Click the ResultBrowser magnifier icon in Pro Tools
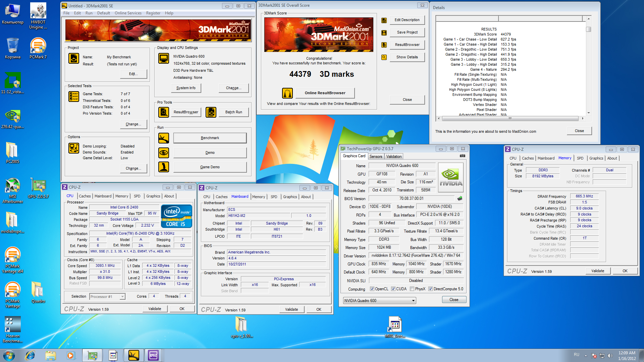Viewport: 644px width, 362px height. [x=164, y=112]
